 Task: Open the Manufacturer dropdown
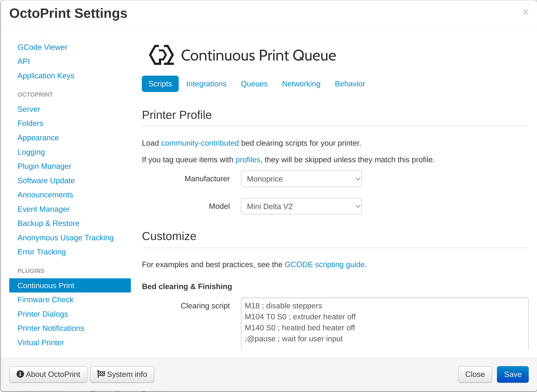[x=301, y=179]
